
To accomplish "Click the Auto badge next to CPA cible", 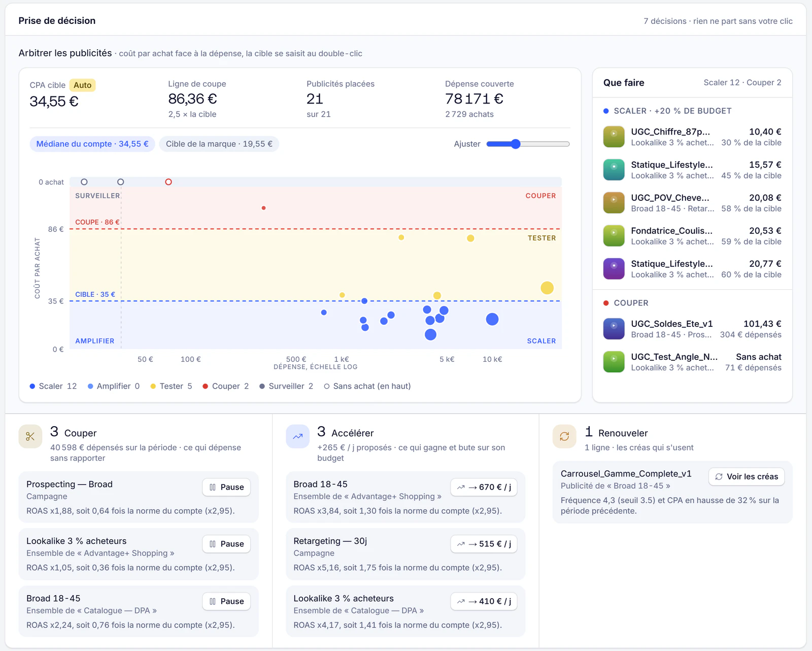I will 82,85.
